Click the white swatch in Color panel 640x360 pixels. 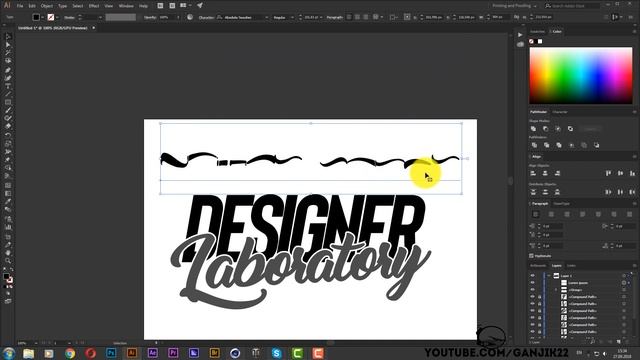540,41
